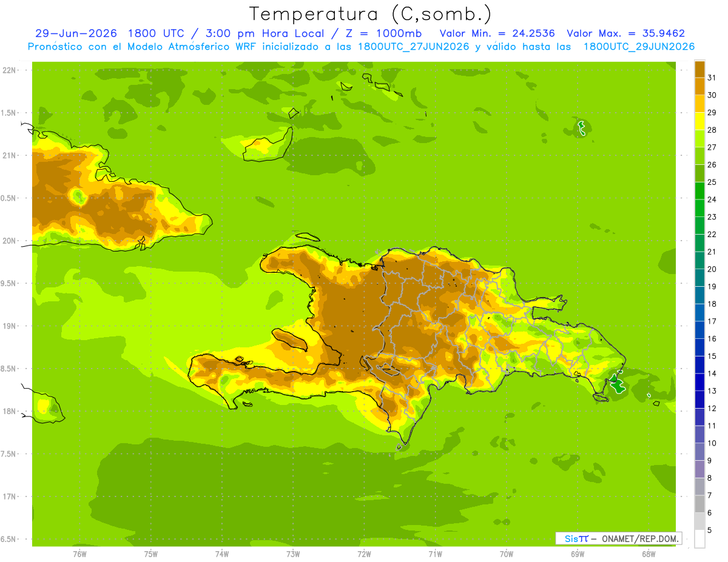
Task: Click legend label "10"
Action: coord(712,443)
